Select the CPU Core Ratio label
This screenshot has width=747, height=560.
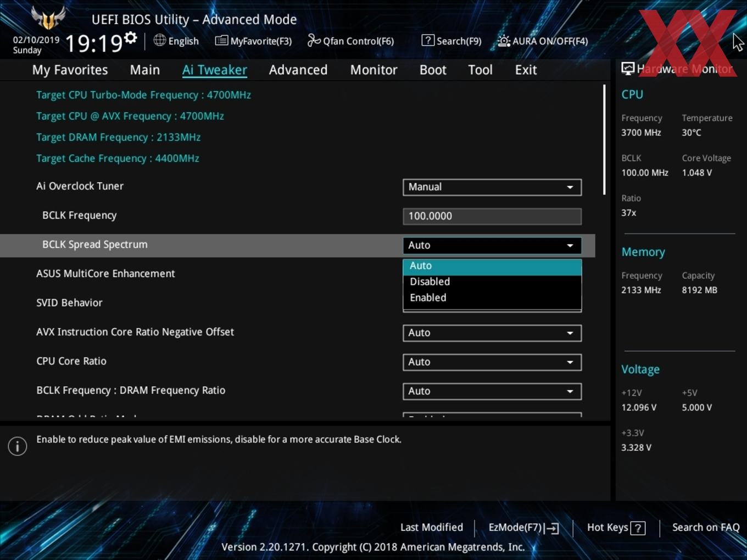pos(71,361)
